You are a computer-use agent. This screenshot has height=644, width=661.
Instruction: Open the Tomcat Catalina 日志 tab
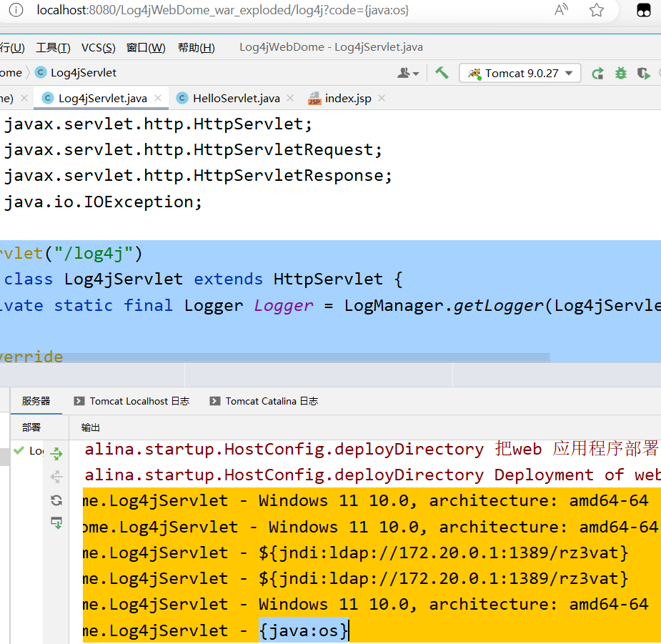pyautogui.click(x=264, y=401)
